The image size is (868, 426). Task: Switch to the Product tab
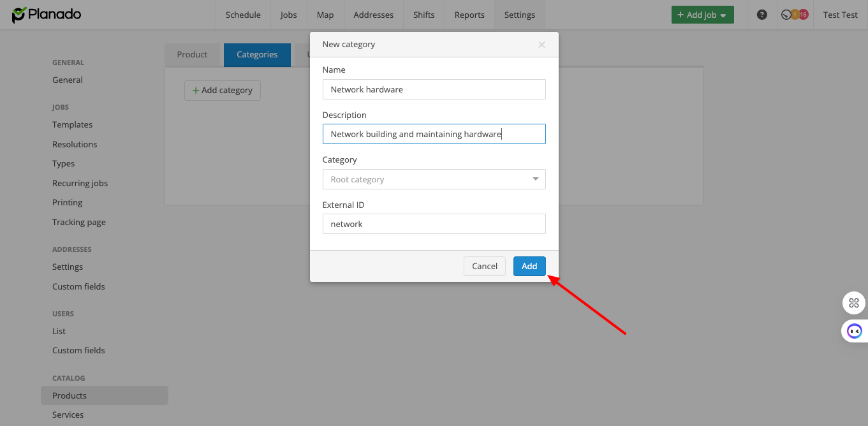tap(192, 55)
